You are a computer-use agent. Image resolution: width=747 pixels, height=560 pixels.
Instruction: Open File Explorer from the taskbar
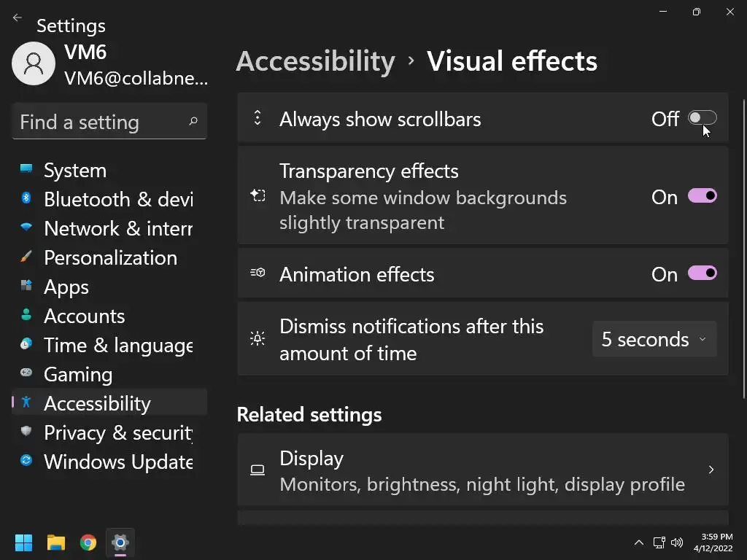click(x=56, y=542)
